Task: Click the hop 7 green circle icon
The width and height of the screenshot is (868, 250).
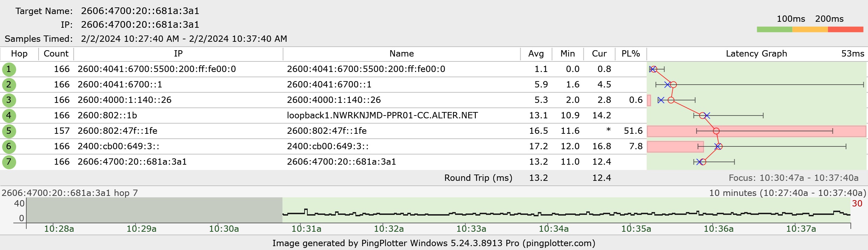Action: 9,162
